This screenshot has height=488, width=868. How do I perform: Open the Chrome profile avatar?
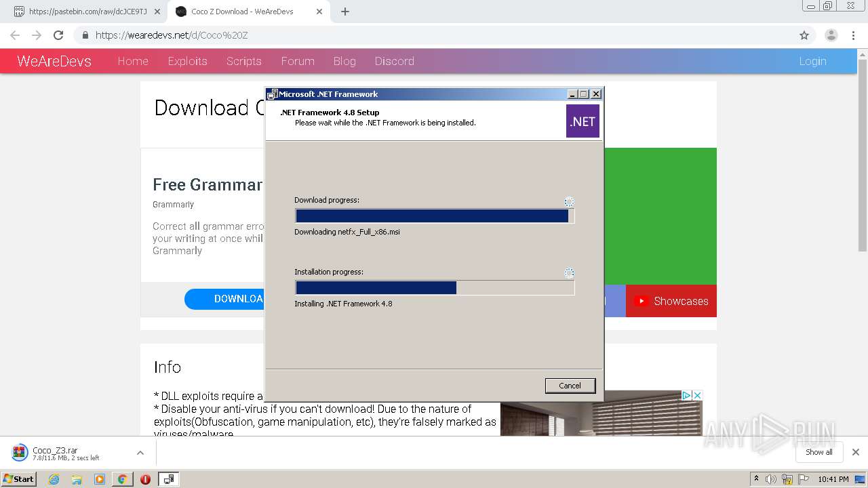click(831, 35)
